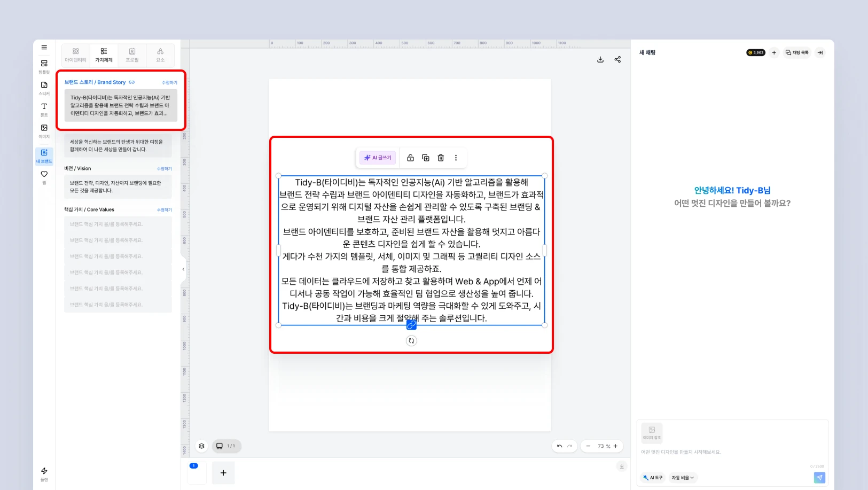Open the layers panel icon at canvas bottom

201,446
